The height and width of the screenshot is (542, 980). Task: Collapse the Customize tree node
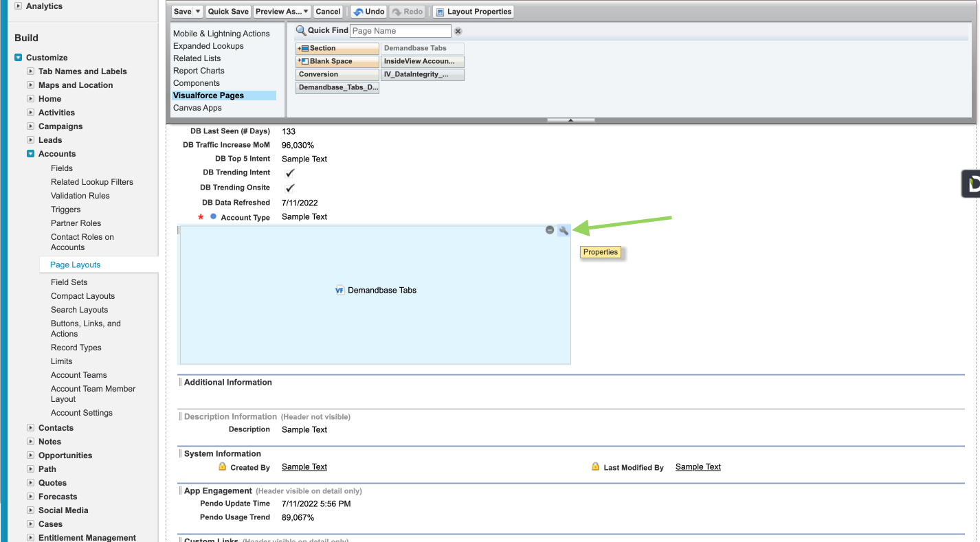coord(19,58)
